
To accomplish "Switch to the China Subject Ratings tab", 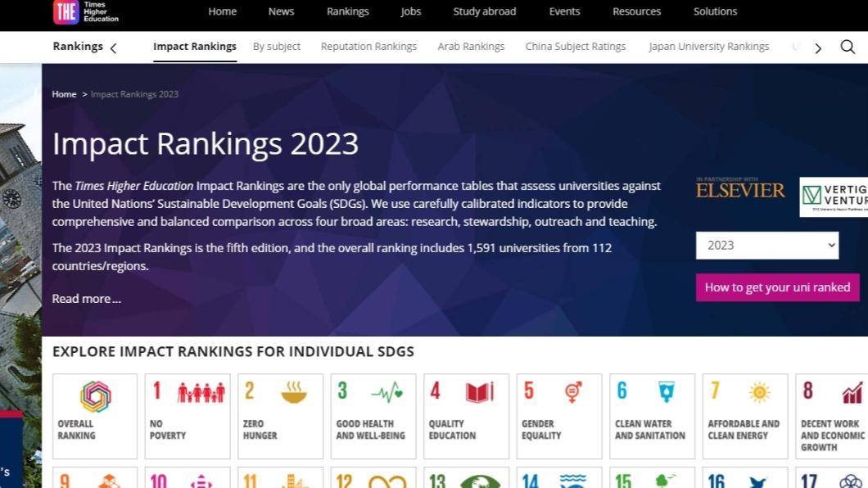I will pos(576,47).
